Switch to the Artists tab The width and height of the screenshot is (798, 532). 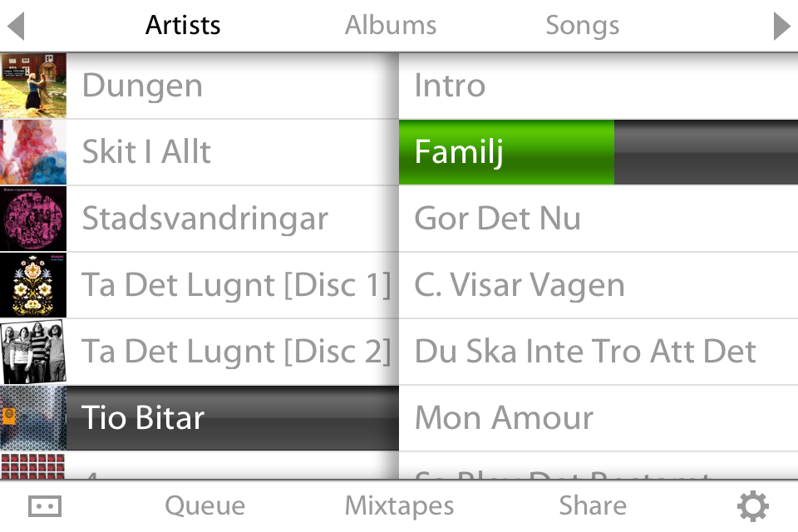(x=183, y=26)
